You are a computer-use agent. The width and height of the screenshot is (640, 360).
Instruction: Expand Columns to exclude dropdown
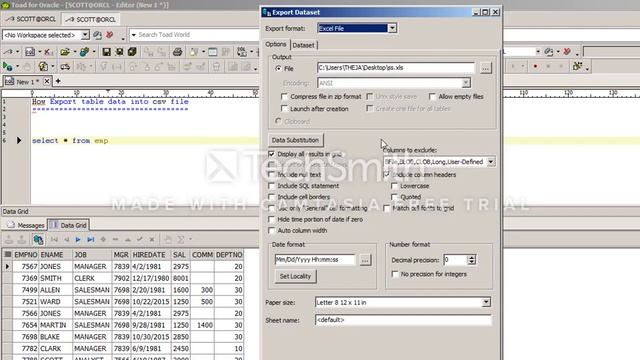[x=491, y=162]
